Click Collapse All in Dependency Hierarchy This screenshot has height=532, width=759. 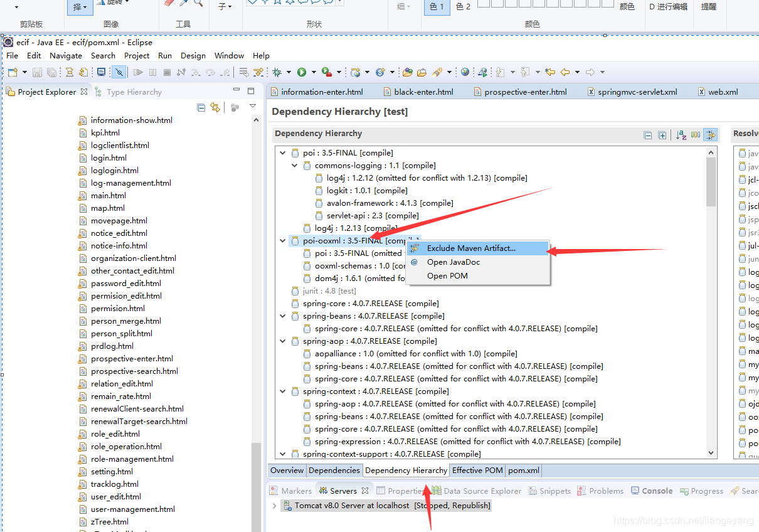pos(648,135)
